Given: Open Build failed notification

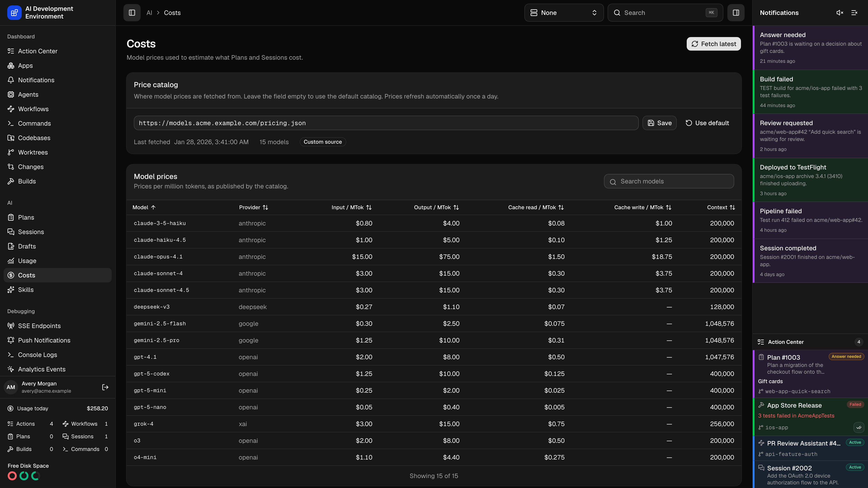Looking at the screenshot, I should tap(810, 91).
